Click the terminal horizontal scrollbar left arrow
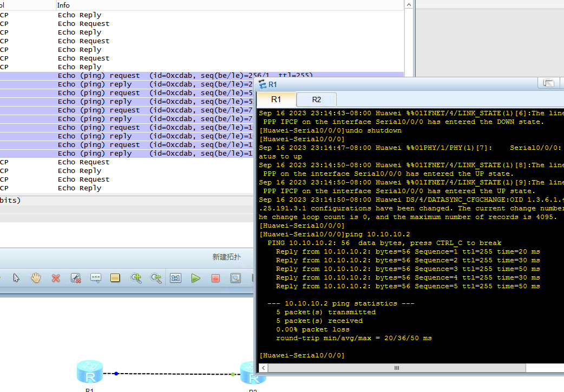564x392 pixels. [x=264, y=368]
